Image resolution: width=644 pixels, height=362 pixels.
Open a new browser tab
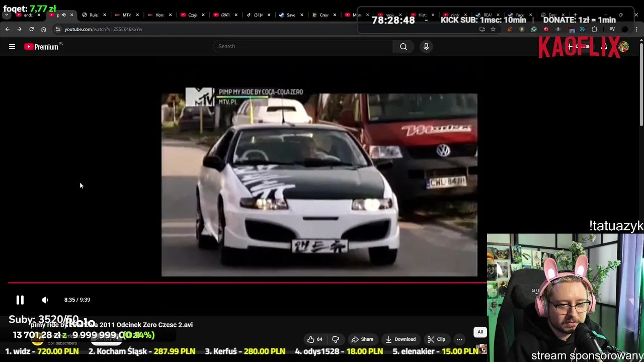pos(575,15)
